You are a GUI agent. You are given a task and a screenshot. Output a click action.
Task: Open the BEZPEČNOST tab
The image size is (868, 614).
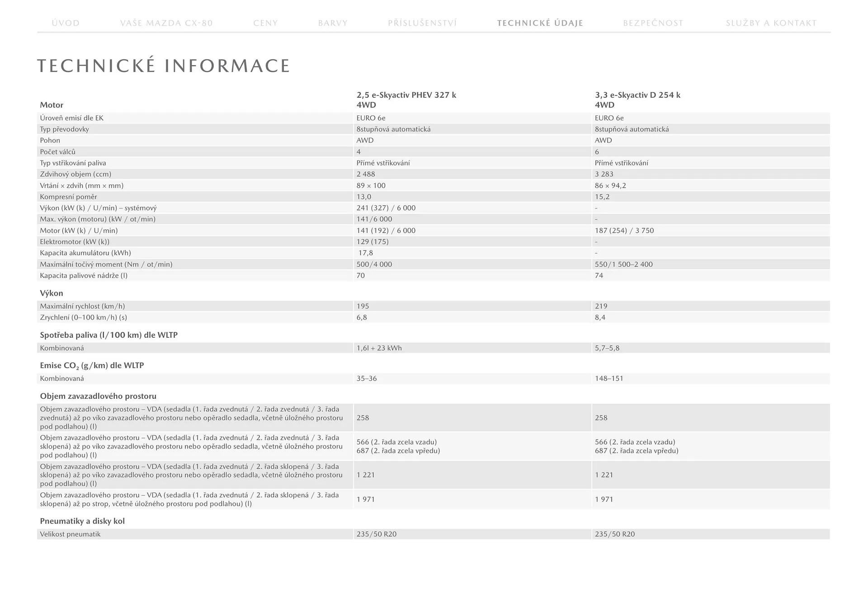tap(653, 23)
